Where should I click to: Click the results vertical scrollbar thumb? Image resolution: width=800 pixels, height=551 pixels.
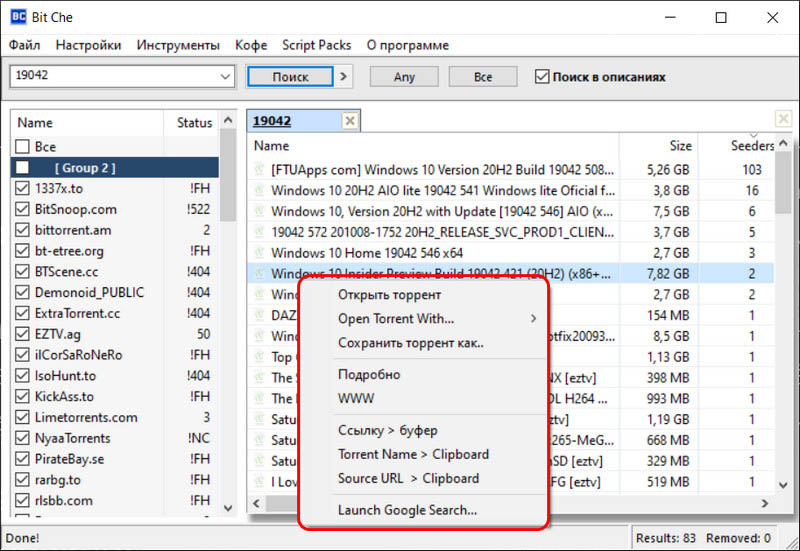click(x=783, y=183)
